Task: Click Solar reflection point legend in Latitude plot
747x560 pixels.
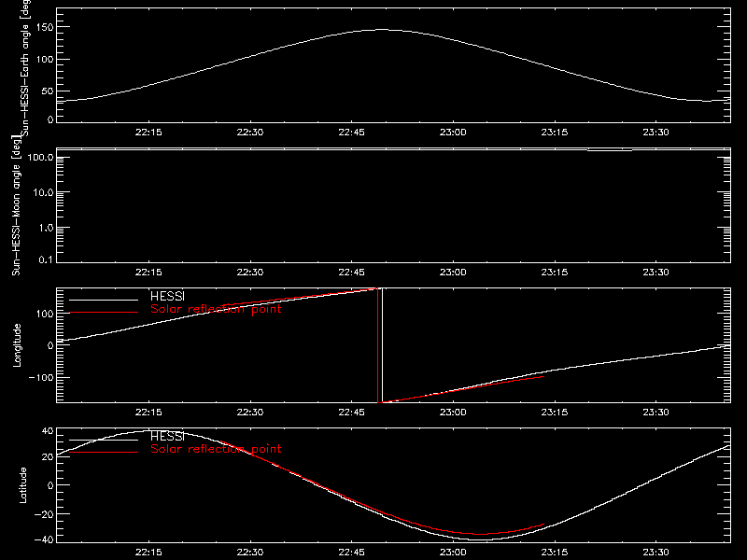Action: [216, 449]
